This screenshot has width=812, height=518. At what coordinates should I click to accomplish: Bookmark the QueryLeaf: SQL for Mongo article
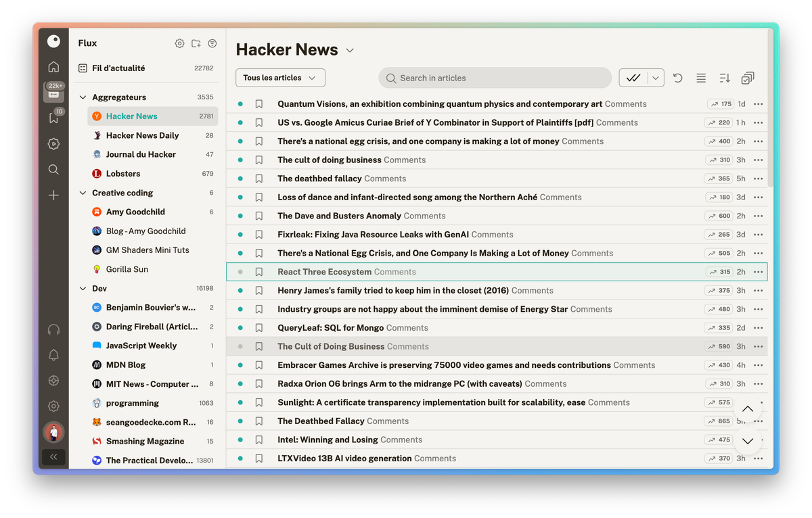pos(258,328)
